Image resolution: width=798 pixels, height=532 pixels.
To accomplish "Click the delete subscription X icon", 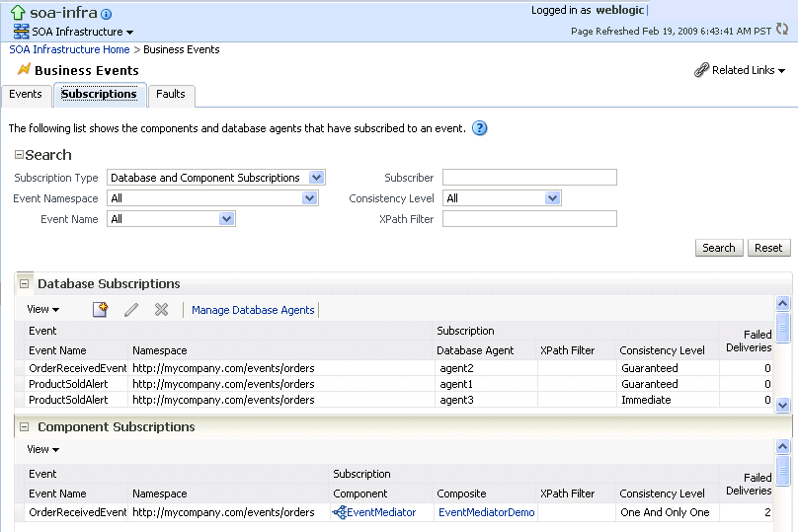I will pos(161,310).
